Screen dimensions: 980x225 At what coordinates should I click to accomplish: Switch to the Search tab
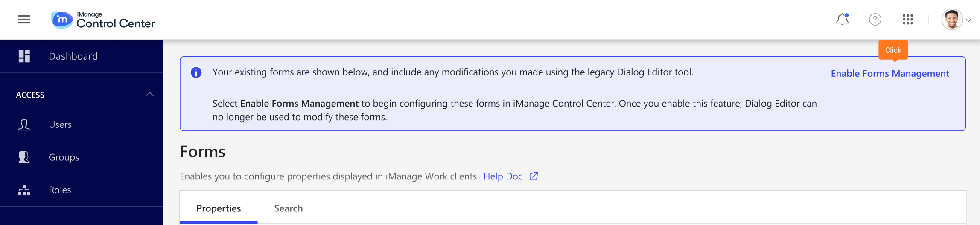coord(288,208)
